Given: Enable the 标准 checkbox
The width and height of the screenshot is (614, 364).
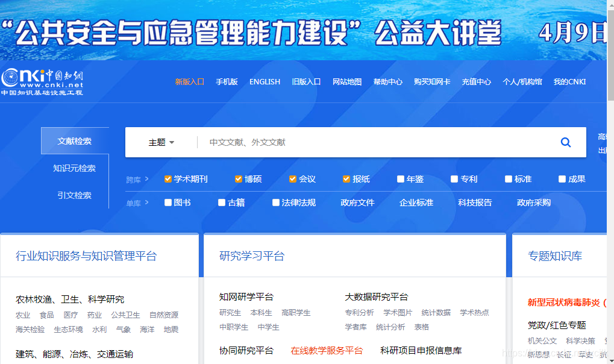Looking at the screenshot, I should pos(509,179).
